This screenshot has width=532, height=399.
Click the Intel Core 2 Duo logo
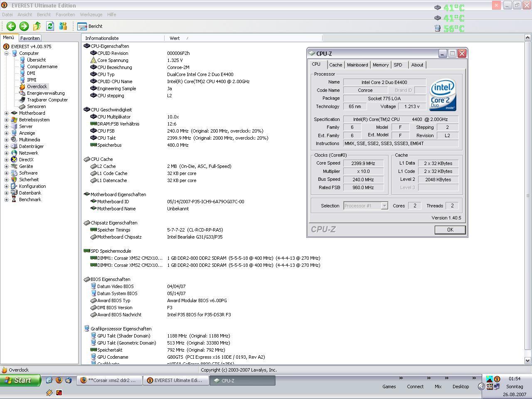443,95
